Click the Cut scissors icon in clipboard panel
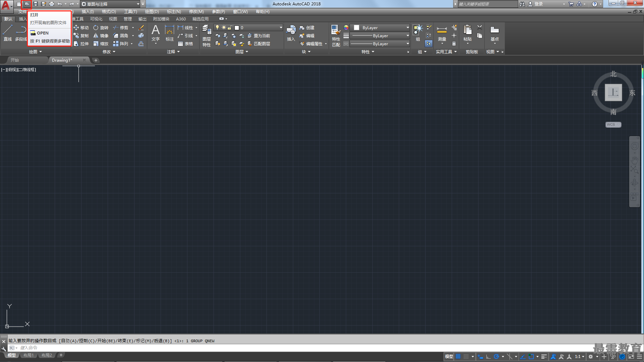 click(480, 27)
